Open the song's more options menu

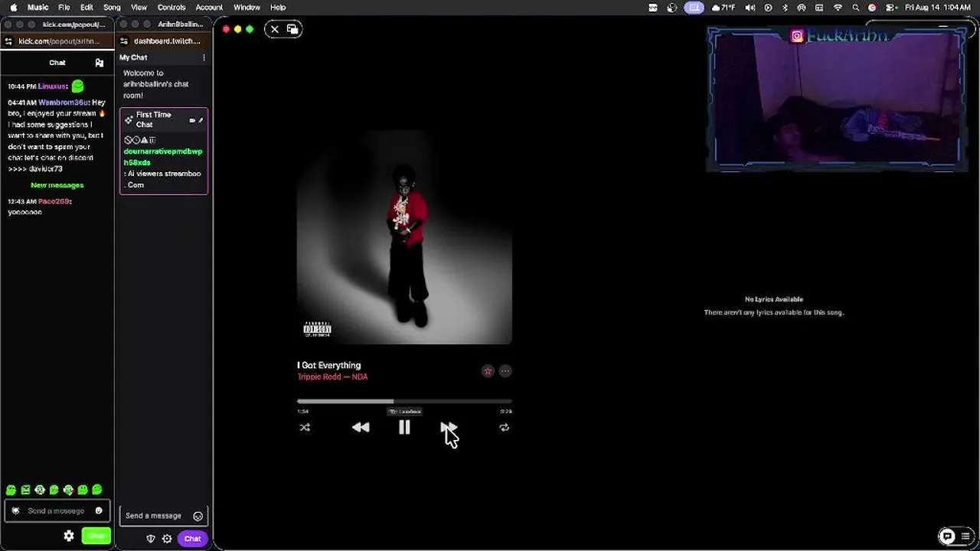pos(505,371)
